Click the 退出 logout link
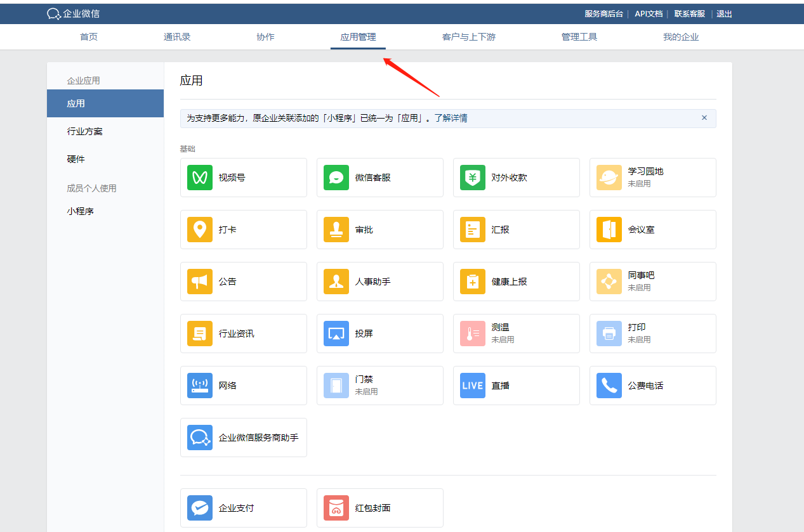Image resolution: width=804 pixels, height=532 pixels. coord(724,14)
